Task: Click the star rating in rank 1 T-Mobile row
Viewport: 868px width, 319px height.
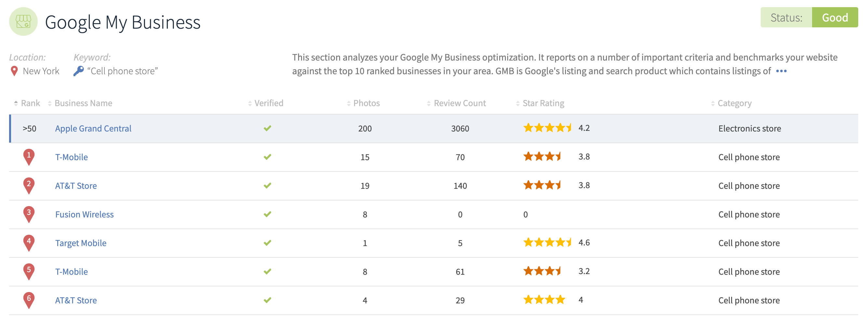Action: pos(542,157)
